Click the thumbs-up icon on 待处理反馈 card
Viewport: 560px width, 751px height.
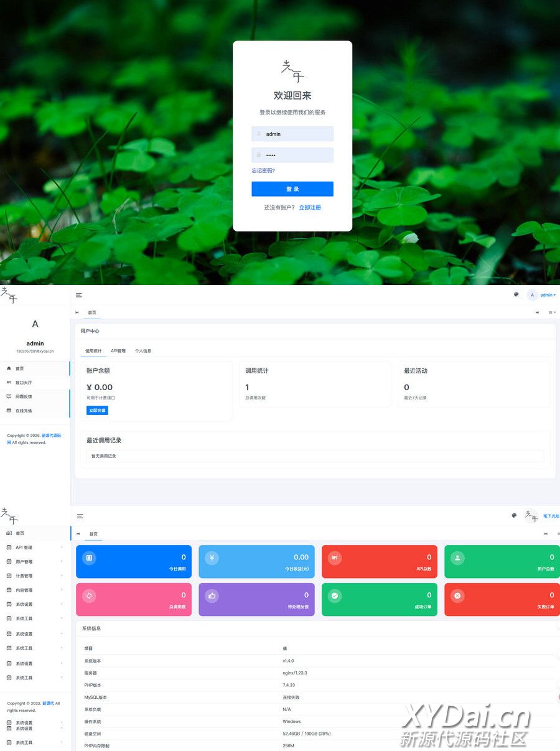[x=212, y=595]
